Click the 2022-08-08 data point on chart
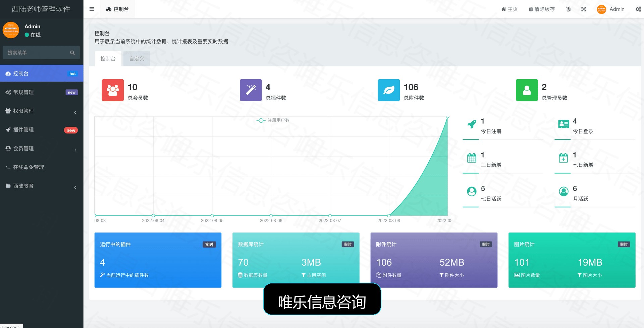Screen dimensions: 644x328 coord(389,216)
